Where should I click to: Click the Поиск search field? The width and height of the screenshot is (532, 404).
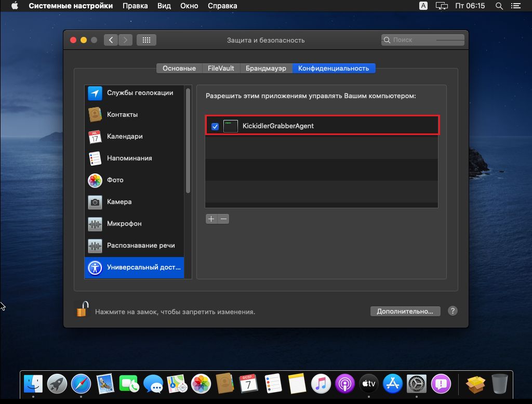pos(423,40)
